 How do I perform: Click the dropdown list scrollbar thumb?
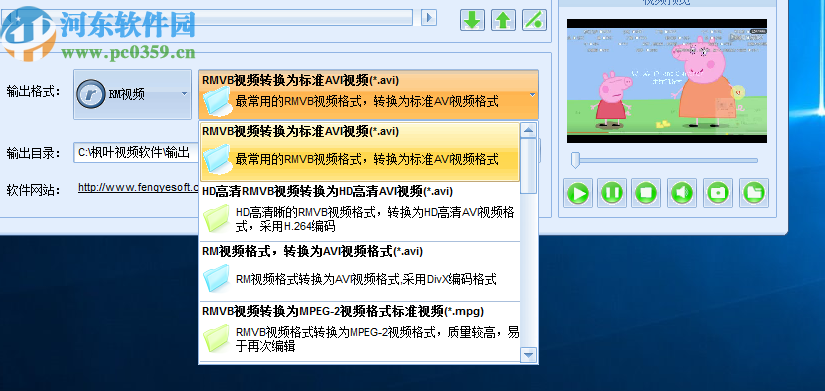[528, 166]
